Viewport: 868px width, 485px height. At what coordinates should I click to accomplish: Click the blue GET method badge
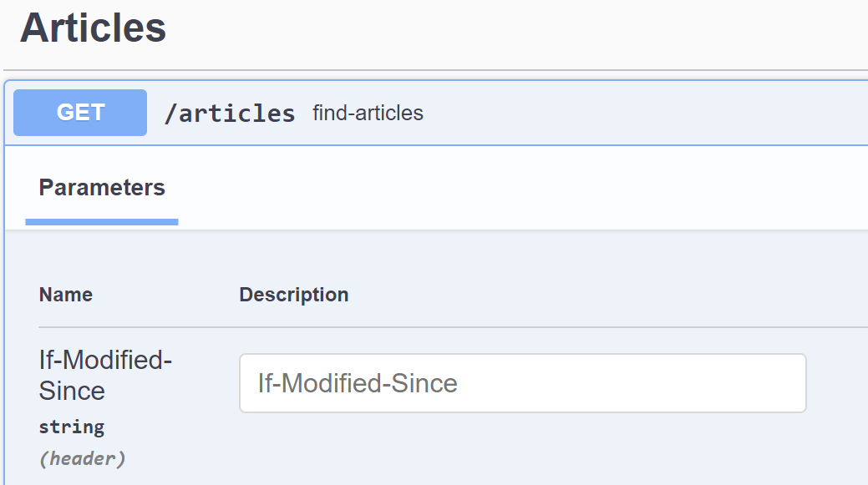80,113
